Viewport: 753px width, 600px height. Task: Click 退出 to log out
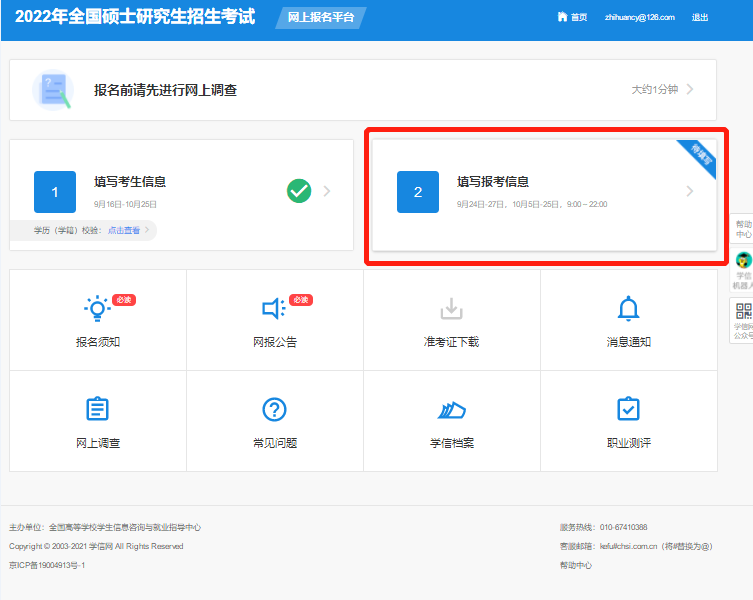coord(700,17)
